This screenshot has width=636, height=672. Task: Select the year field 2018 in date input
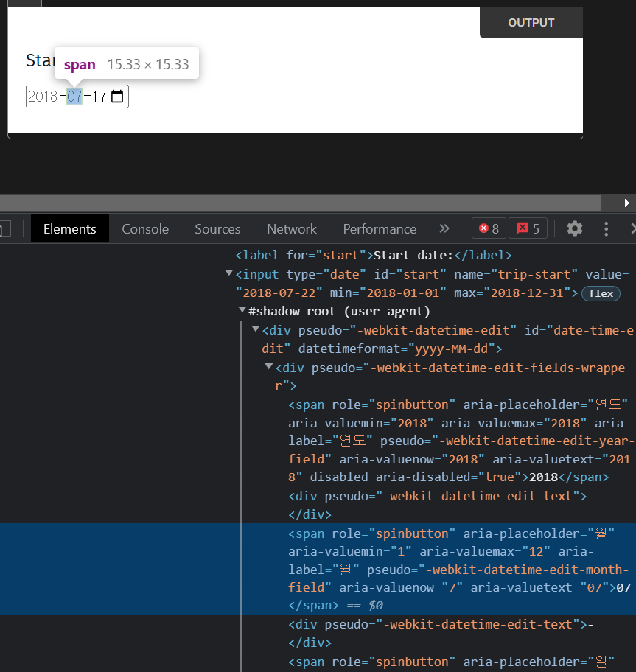[43, 97]
